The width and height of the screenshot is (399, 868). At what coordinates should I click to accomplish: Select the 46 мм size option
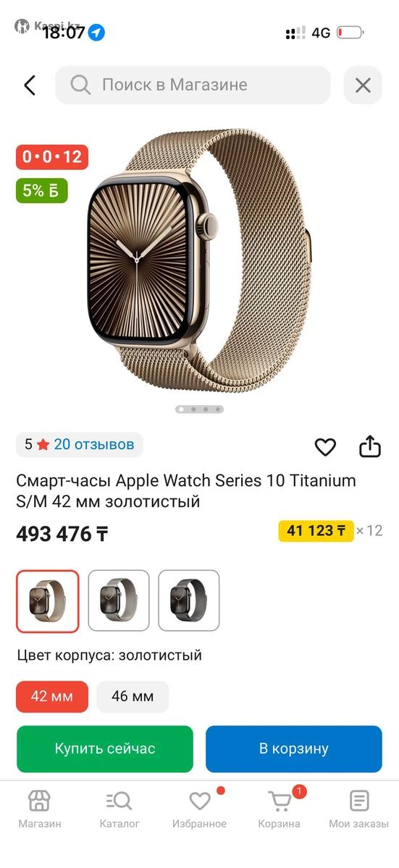(x=133, y=697)
